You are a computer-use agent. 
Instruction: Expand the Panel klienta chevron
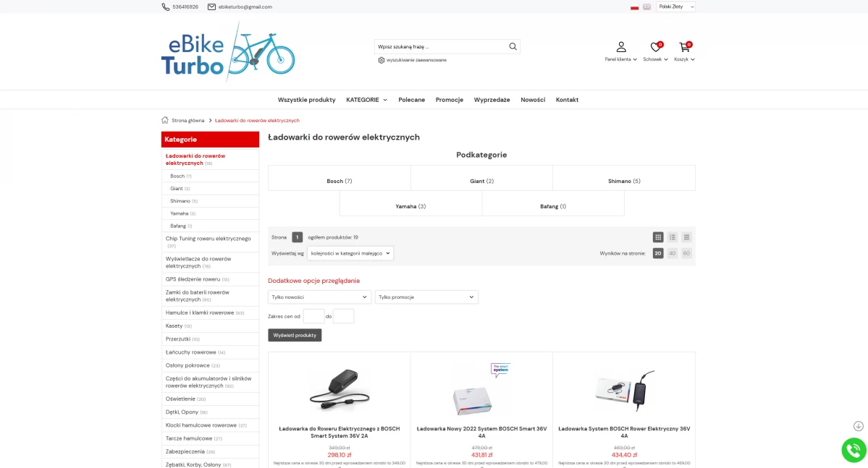[635, 59]
